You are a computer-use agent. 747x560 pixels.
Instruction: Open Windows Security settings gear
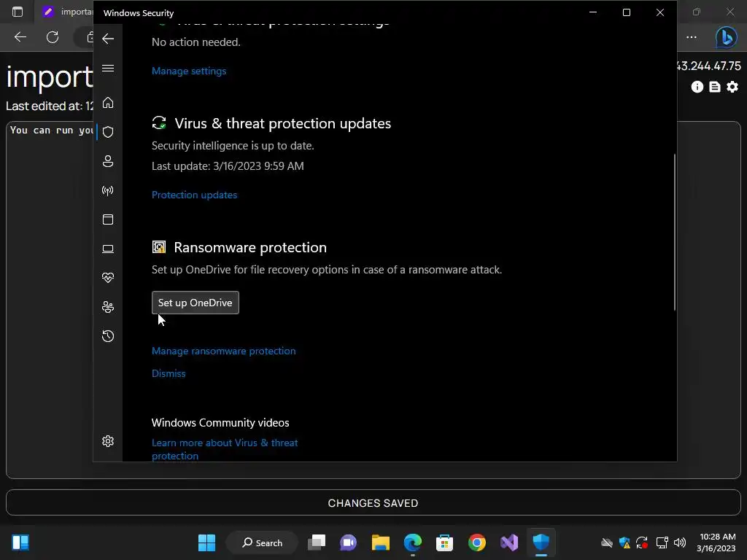point(108,441)
